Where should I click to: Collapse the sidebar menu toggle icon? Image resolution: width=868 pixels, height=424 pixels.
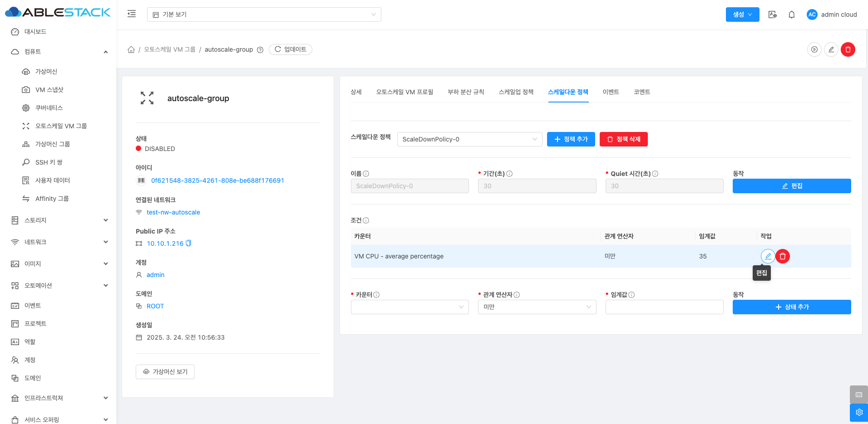pyautogui.click(x=132, y=14)
